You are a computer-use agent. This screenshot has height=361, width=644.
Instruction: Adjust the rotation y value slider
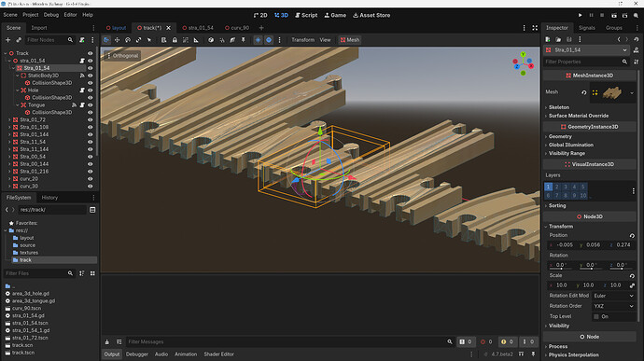592,270
